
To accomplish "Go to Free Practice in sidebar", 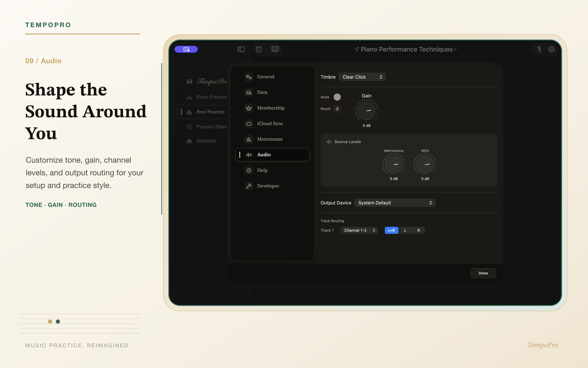I will tap(203, 112).
